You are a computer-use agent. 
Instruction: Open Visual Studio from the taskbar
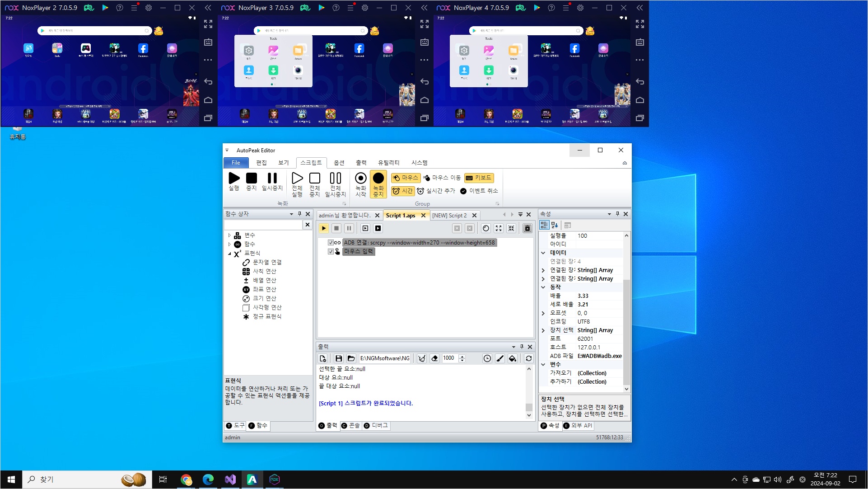[x=230, y=480]
